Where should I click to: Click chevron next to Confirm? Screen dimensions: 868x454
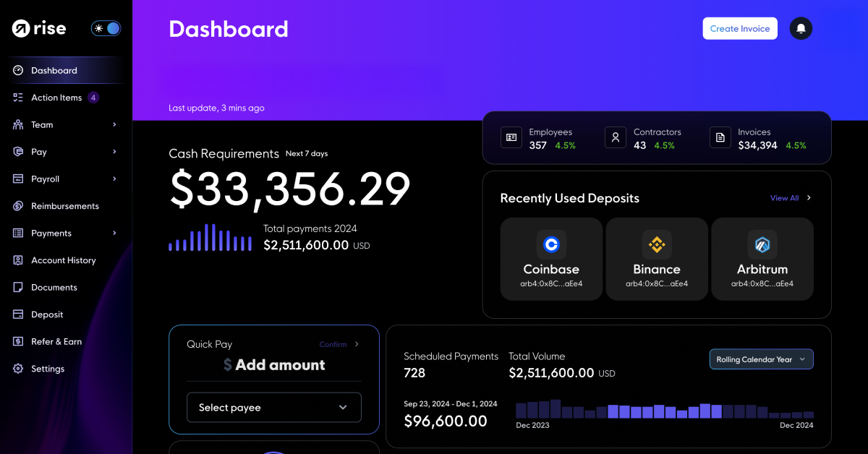click(x=357, y=345)
